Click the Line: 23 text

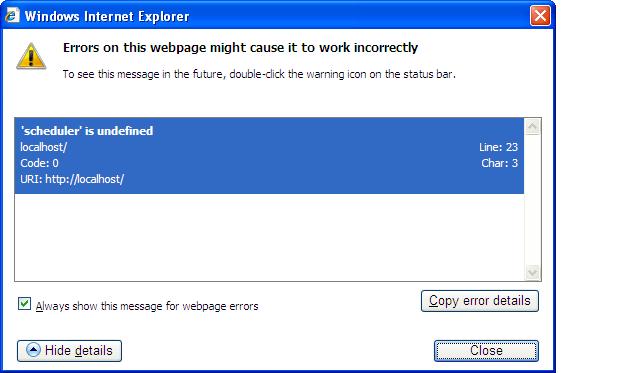click(498, 147)
